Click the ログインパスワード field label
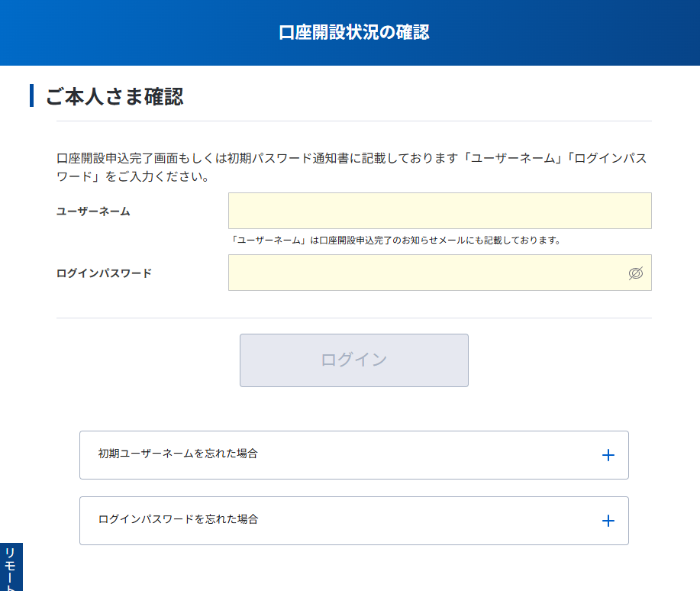The image size is (700, 591). (x=104, y=273)
